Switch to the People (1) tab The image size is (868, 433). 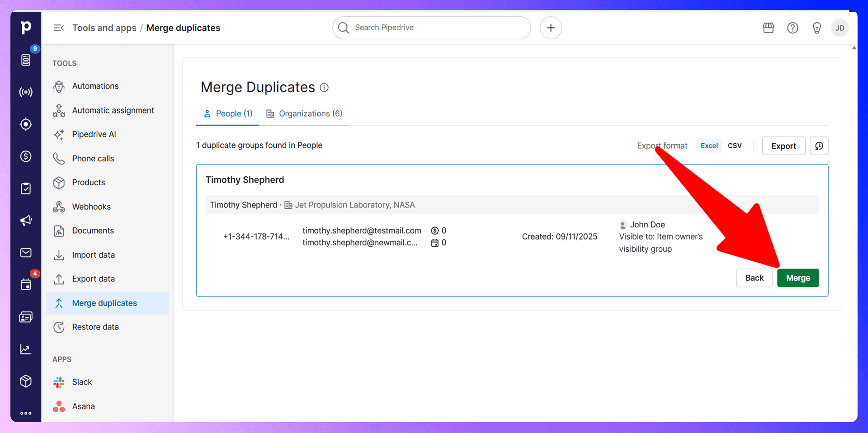pos(228,113)
